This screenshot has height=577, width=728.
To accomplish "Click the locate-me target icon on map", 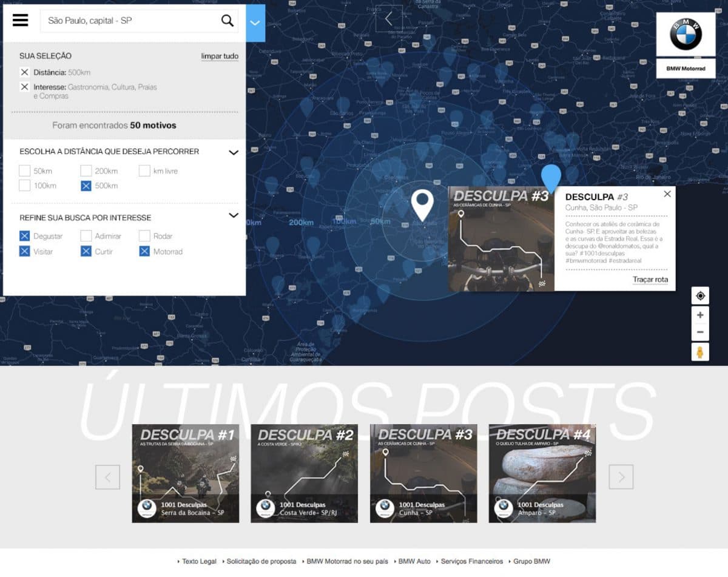I will (x=700, y=296).
